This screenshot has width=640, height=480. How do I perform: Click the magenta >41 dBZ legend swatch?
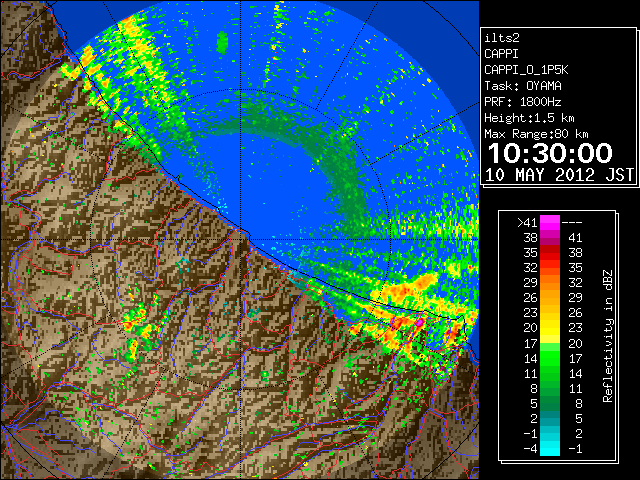pos(549,222)
